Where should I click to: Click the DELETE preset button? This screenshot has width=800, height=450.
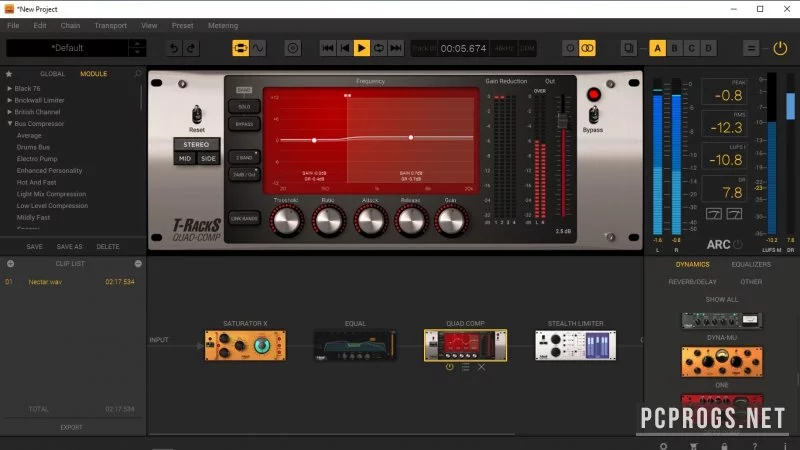[108, 247]
